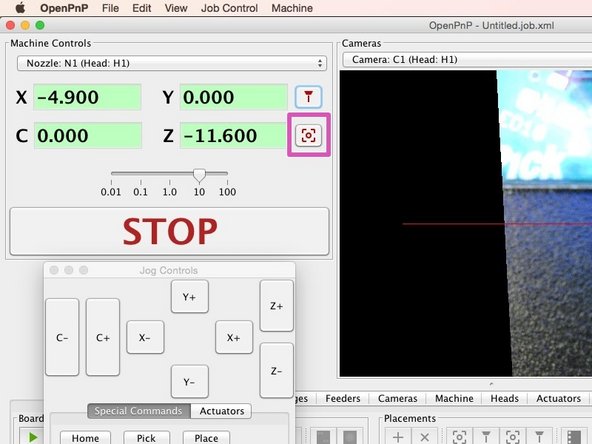Click the 0.1 slider tick label
The height and width of the screenshot is (444, 592).
140,192
